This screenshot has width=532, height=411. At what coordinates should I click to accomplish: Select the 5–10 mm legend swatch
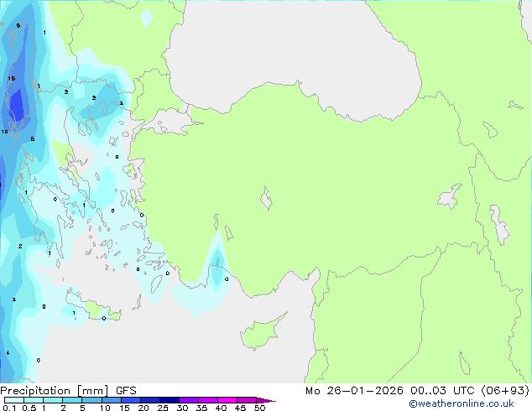91,400
